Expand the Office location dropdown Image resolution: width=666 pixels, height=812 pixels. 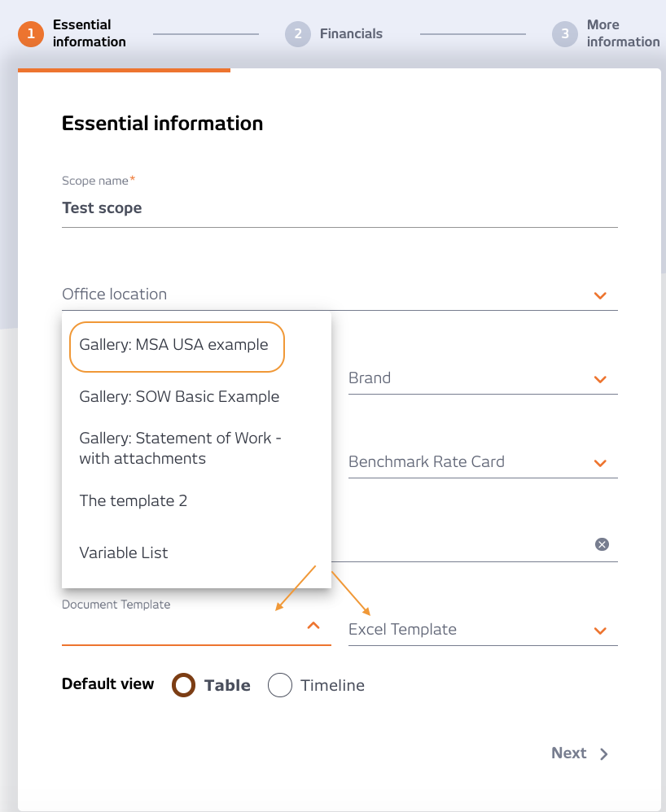click(x=600, y=295)
